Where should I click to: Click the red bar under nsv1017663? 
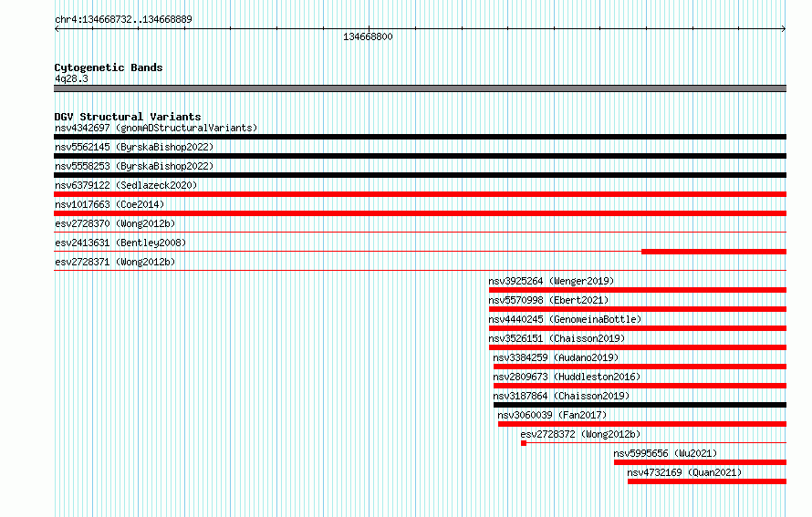tap(420, 213)
